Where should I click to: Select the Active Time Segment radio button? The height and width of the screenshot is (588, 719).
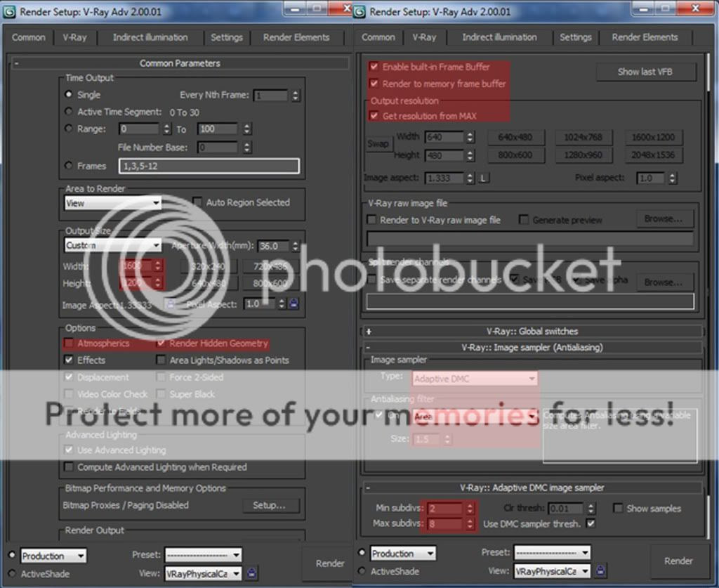coord(69,112)
